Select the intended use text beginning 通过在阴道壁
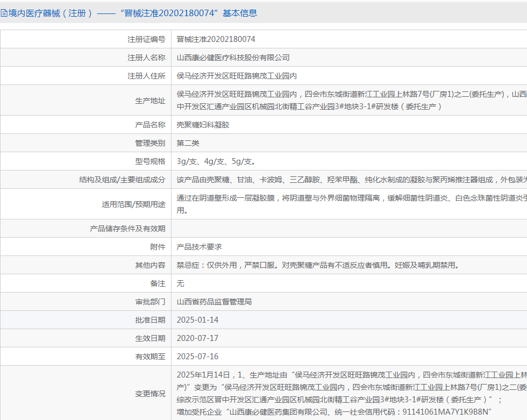 pyautogui.click(x=352, y=198)
